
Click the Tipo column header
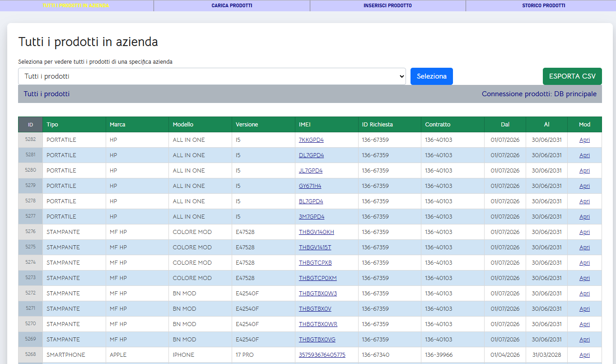(x=74, y=125)
